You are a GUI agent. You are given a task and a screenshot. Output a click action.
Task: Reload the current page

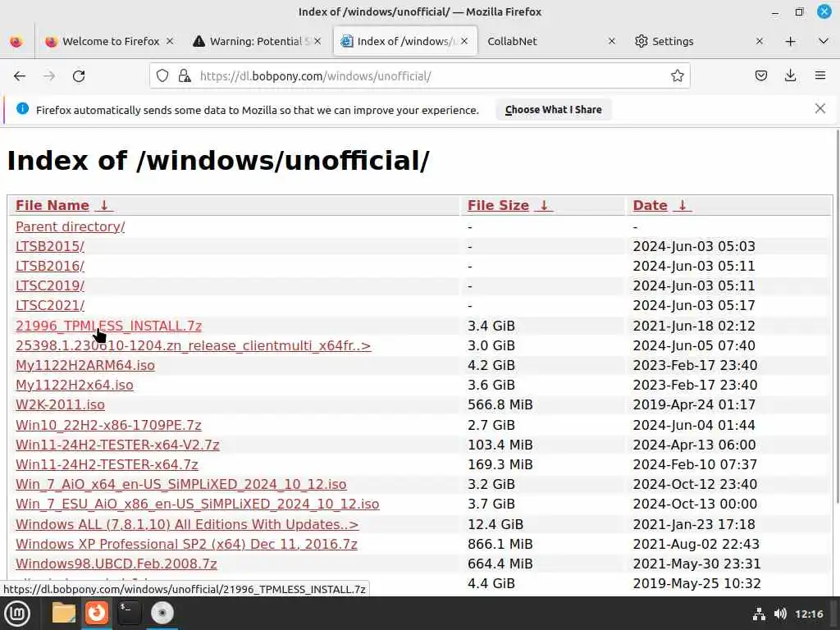pyautogui.click(x=79, y=76)
